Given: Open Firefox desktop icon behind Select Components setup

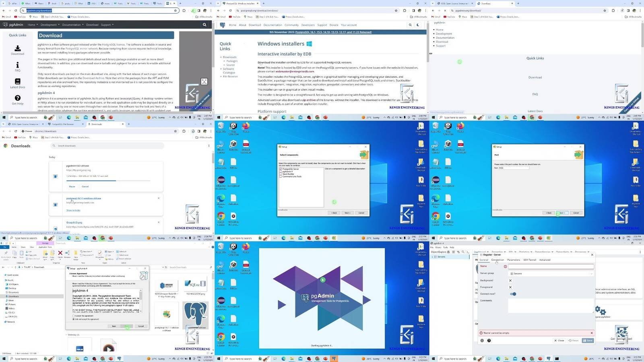Looking at the screenshot, I should (x=246, y=126).
